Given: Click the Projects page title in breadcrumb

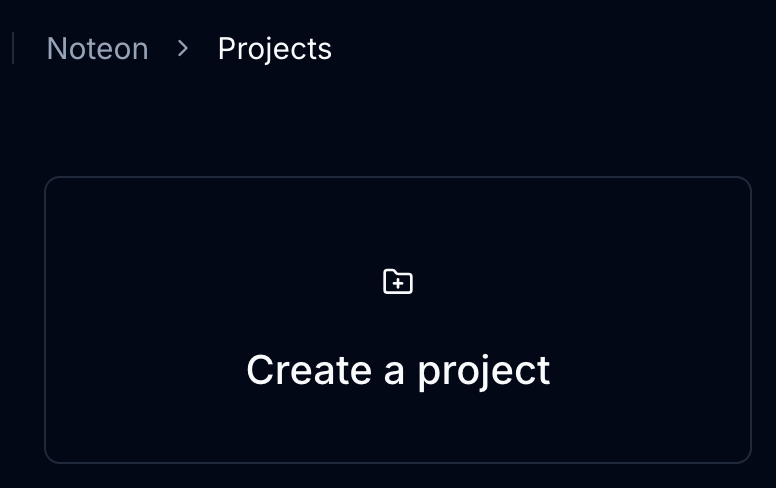Looking at the screenshot, I should point(274,49).
